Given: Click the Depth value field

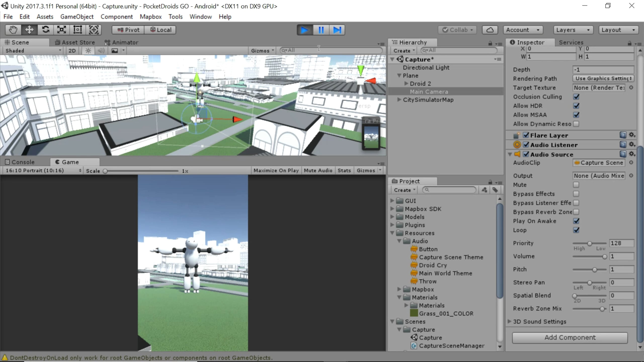Looking at the screenshot, I should [x=603, y=69].
